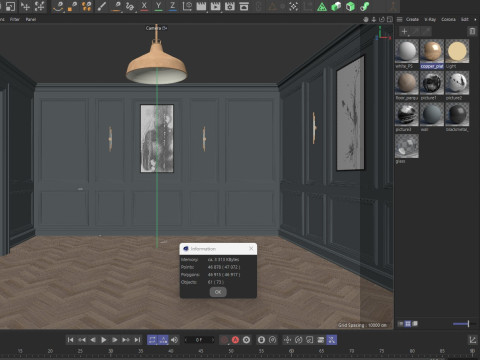Open Edit Render Settings
Viewport: 480px width, 360px height.
[230, 6]
